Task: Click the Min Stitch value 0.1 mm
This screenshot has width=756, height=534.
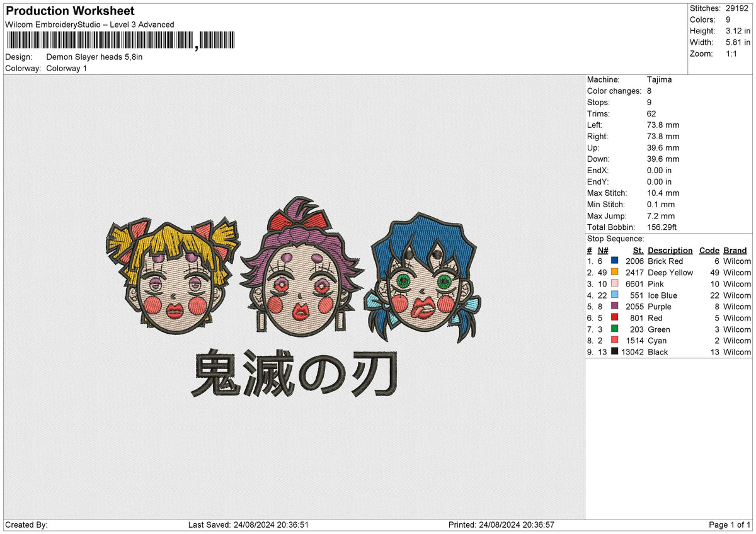Action: [x=660, y=204]
